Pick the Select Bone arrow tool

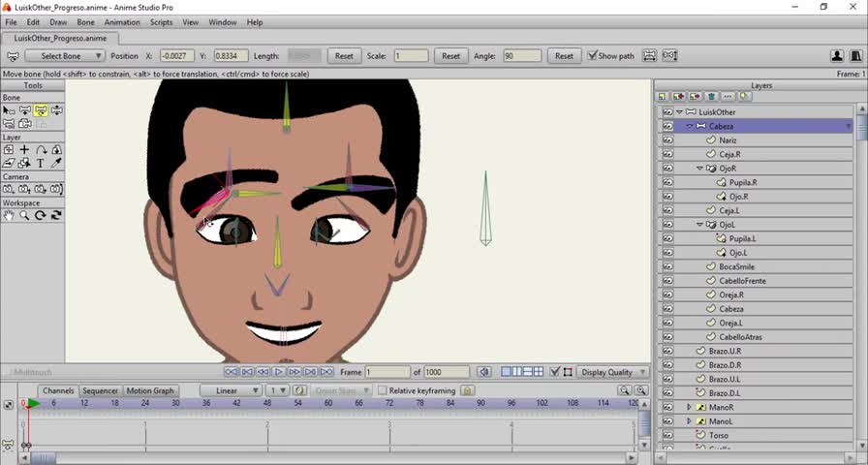coord(9,111)
